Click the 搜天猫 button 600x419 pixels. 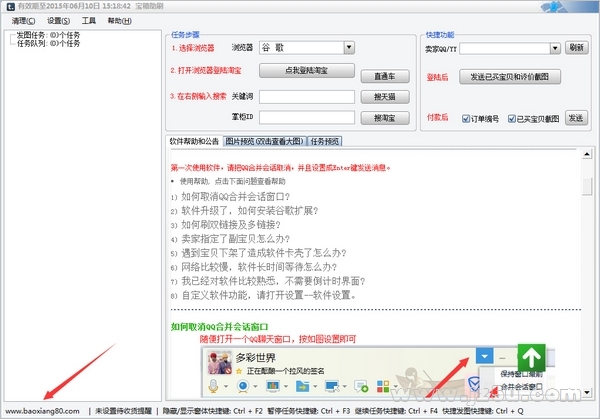385,97
